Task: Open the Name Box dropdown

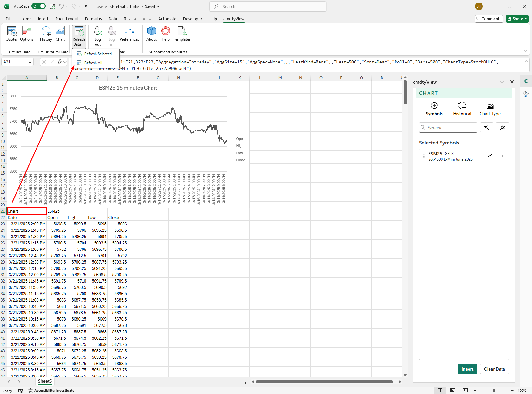Action: pos(30,62)
